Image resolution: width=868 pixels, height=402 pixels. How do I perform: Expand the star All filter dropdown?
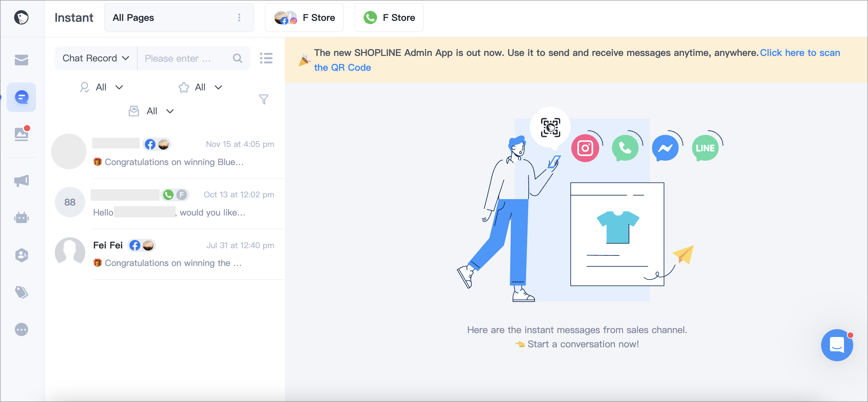coord(200,87)
